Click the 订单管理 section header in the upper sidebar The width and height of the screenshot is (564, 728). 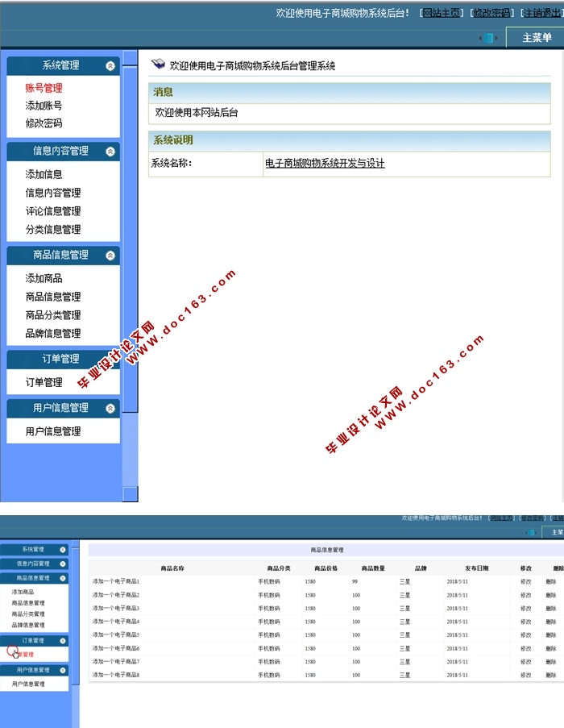(x=63, y=359)
